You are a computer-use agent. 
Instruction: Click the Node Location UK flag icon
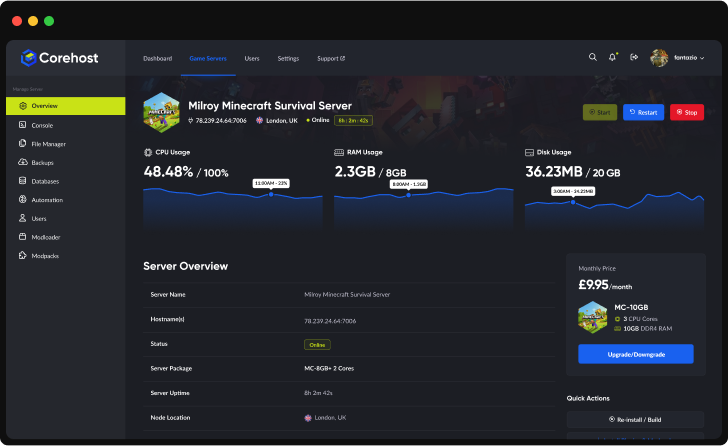coord(308,418)
